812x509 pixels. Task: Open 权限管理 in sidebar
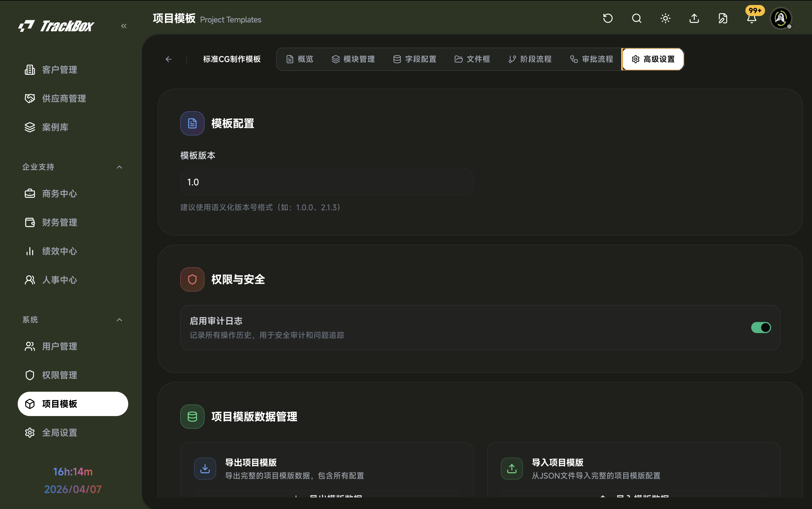pos(73,375)
